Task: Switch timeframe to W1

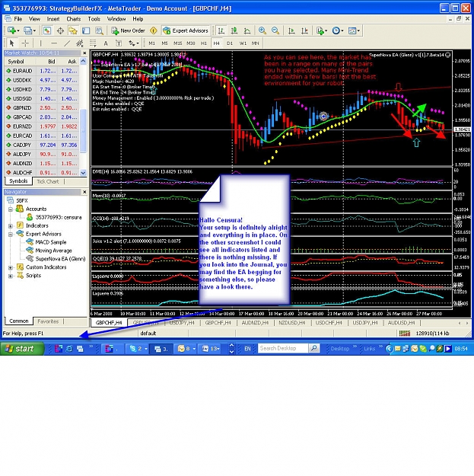Action: pyautogui.click(x=243, y=43)
